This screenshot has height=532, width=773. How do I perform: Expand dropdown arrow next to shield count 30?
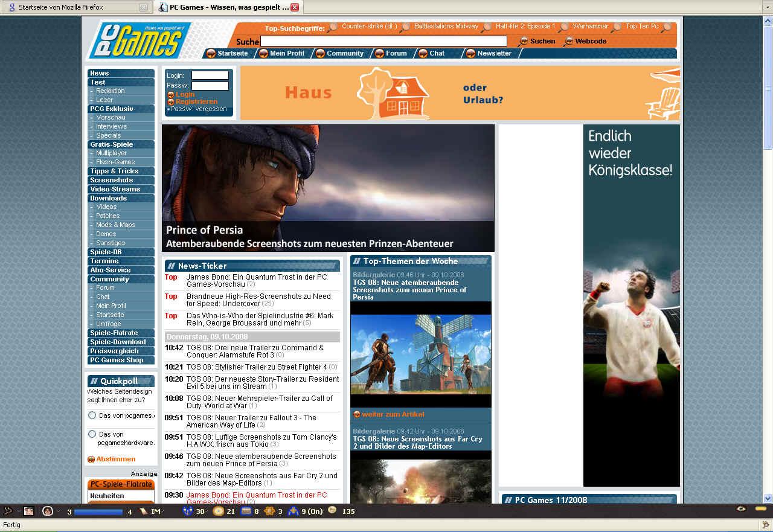(207, 512)
